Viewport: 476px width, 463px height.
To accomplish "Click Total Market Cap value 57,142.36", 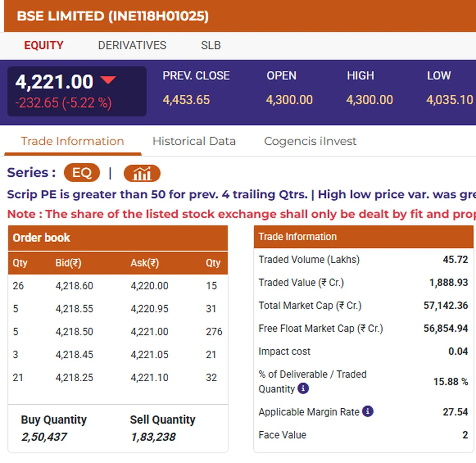I will (x=446, y=305).
